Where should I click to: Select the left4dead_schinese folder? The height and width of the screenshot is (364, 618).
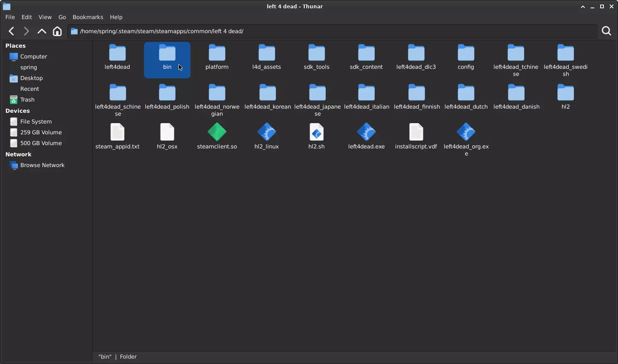tap(118, 100)
